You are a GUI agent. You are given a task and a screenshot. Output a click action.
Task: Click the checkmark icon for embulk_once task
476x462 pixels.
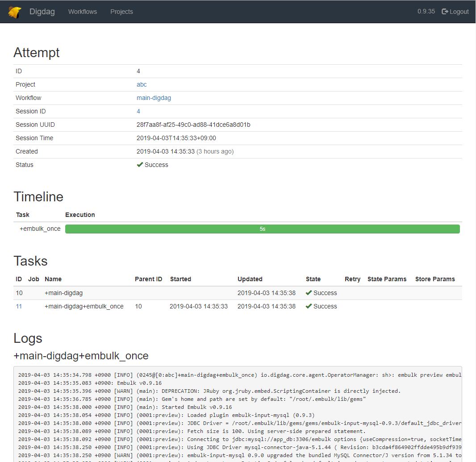[309, 306]
